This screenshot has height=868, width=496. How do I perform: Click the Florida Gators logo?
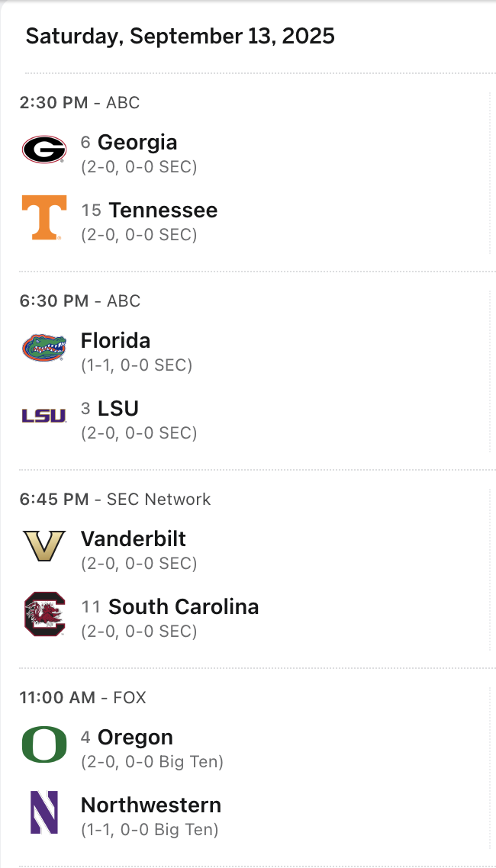43,348
